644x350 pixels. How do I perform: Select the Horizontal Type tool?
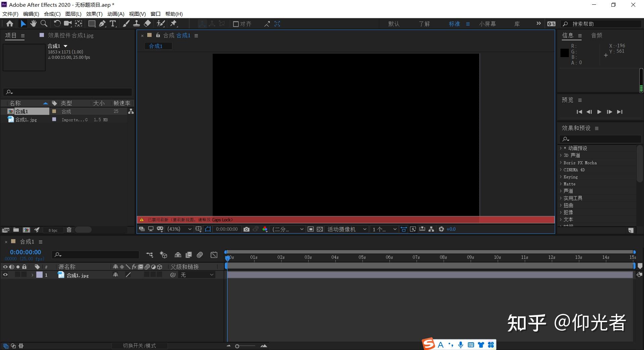pyautogui.click(x=113, y=24)
